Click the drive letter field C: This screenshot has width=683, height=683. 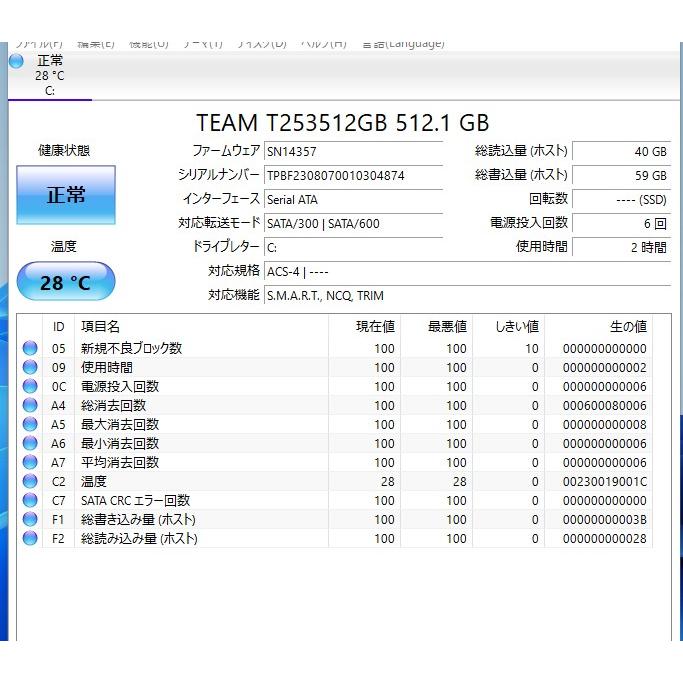(353, 247)
